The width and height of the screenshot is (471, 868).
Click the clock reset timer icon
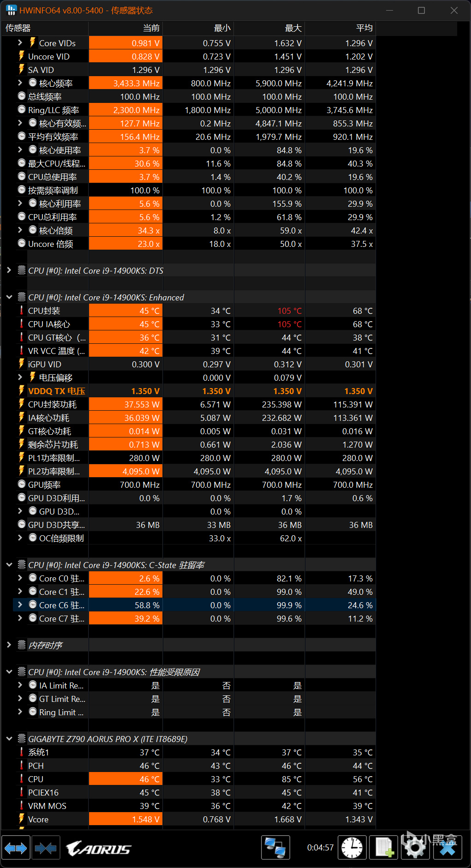point(352,848)
